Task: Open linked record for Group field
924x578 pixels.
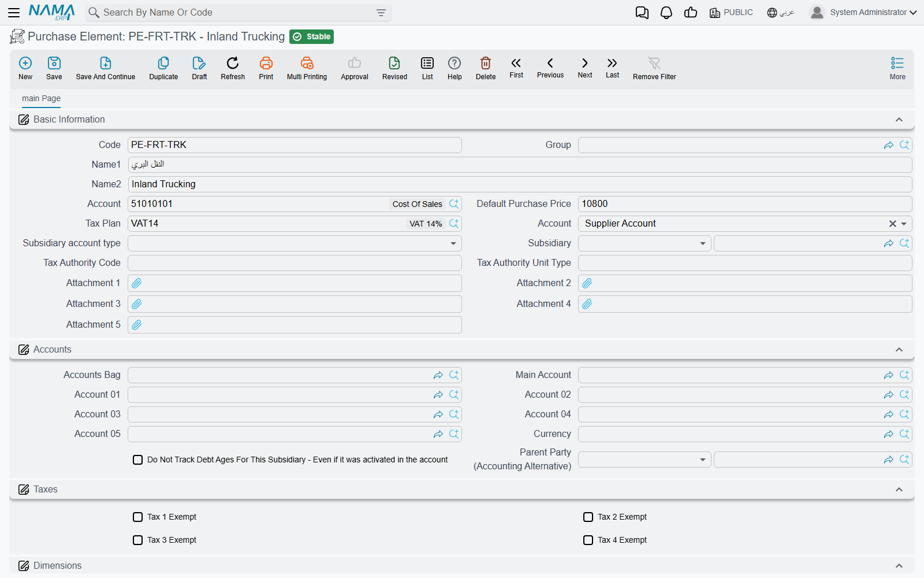Action: pos(889,145)
